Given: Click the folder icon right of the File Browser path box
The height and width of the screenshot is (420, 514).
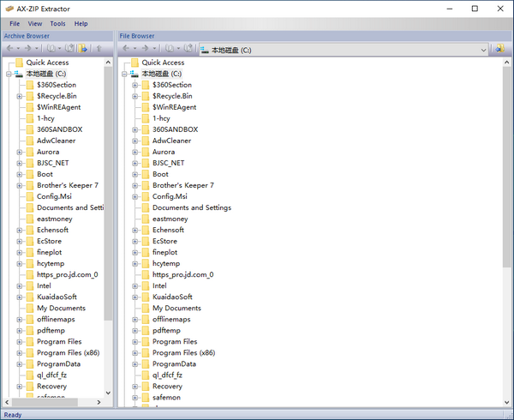Looking at the screenshot, I should point(499,50).
